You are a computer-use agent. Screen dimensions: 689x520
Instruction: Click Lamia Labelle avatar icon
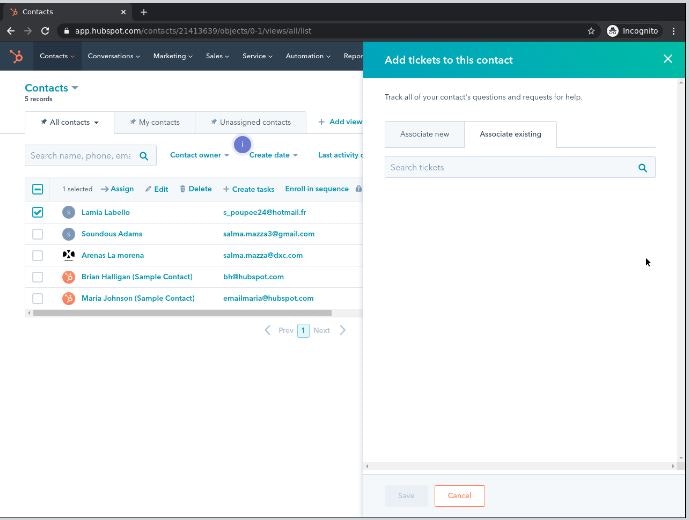coord(69,212)
